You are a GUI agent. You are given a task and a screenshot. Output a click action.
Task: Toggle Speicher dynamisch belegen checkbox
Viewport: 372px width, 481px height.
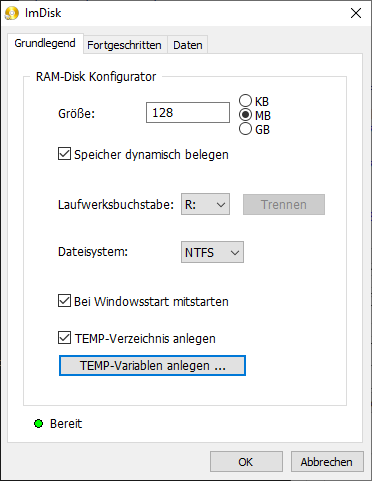[x=64, y=154]
